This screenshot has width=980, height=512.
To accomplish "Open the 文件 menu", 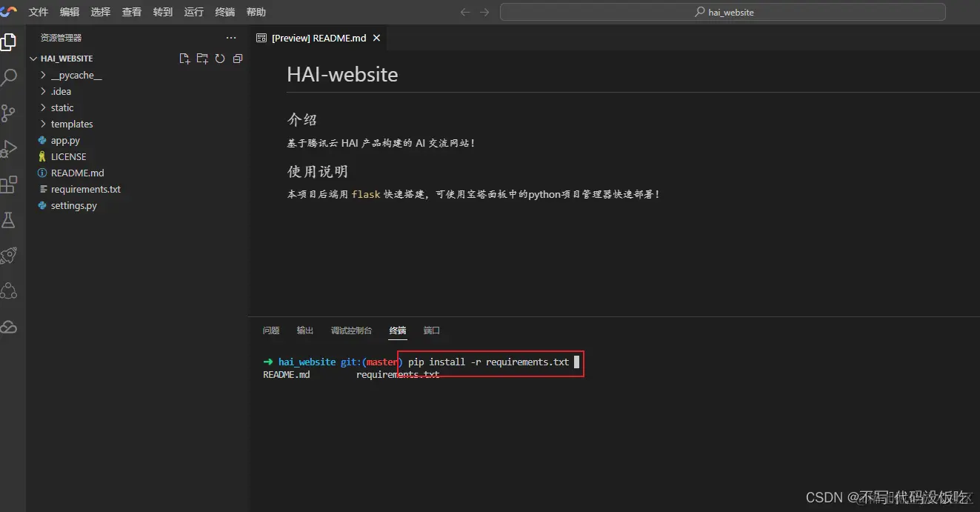I will coord(39,12).
